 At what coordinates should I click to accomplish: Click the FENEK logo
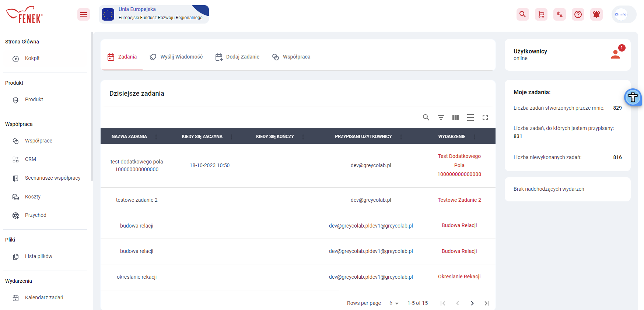[x=24, y=15]
